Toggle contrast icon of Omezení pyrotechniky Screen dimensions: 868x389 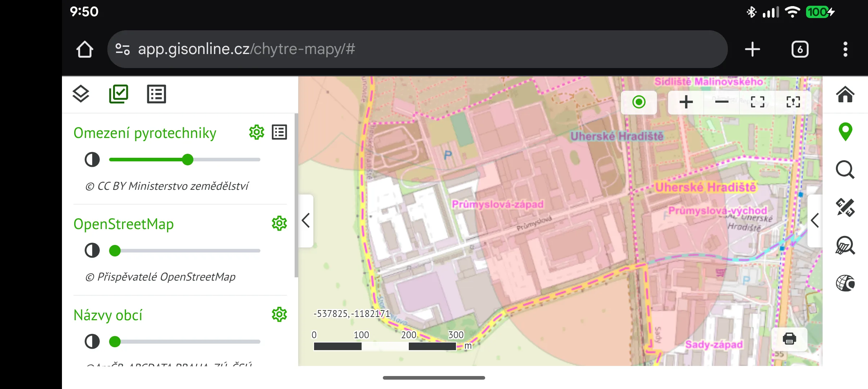(92, 159)
